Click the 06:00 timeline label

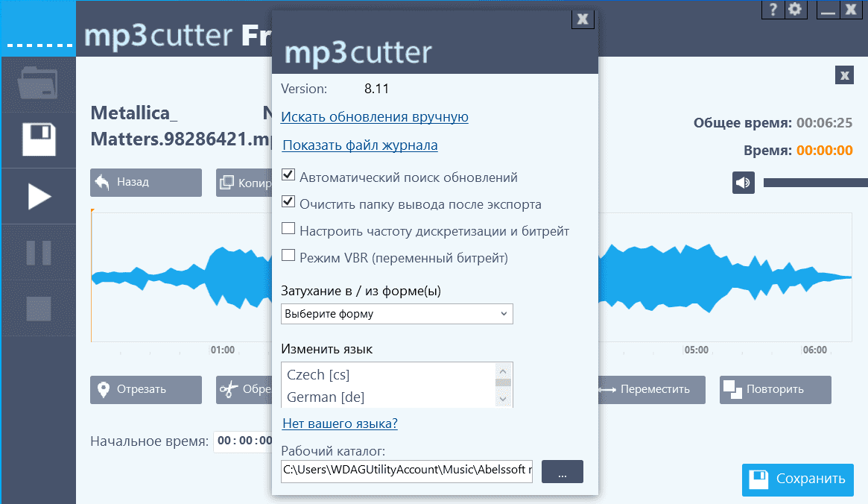[815, 350]
